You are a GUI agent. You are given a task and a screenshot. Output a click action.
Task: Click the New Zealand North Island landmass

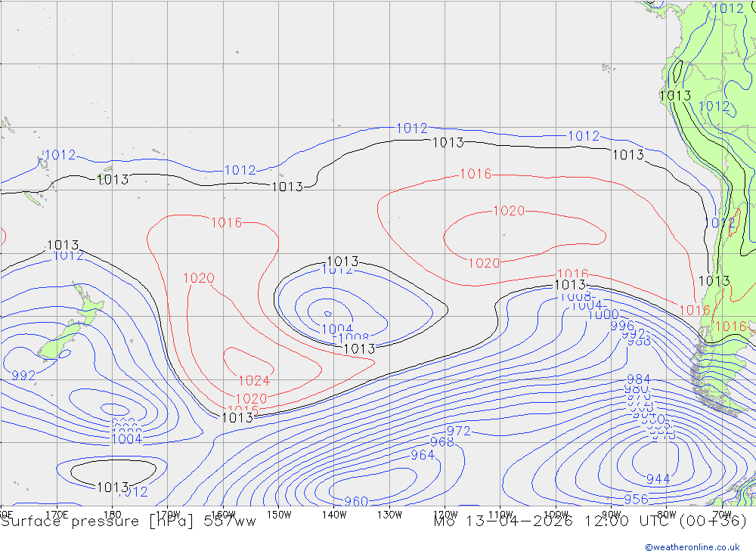click(x=90, y=305)
